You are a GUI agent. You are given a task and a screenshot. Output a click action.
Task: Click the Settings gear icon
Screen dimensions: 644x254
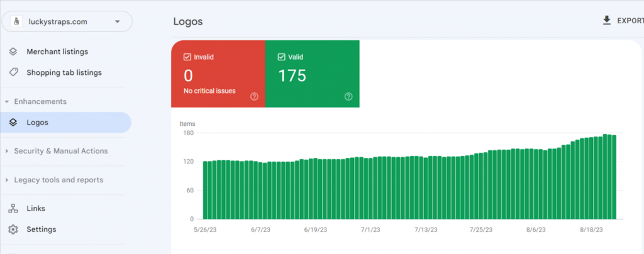(13, 229)
